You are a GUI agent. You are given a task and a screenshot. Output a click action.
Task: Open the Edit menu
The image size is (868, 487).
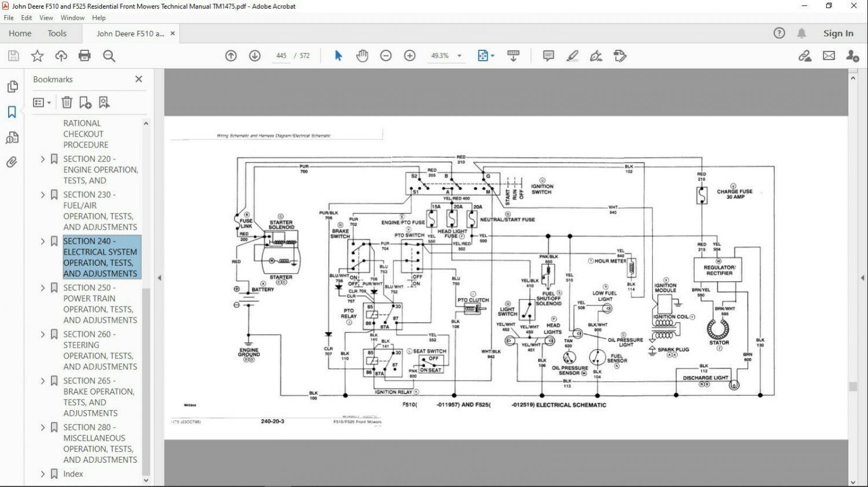pyautogui.click(x=27, y=18)
